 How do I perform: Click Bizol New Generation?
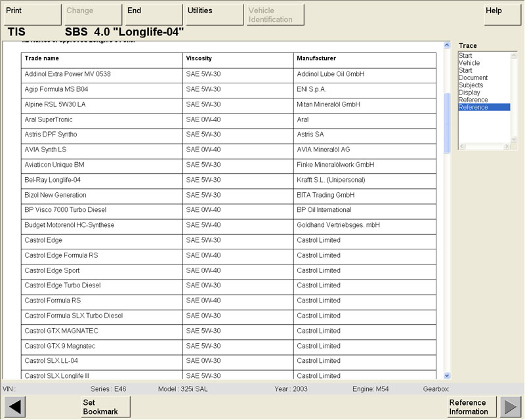point(55,195)
